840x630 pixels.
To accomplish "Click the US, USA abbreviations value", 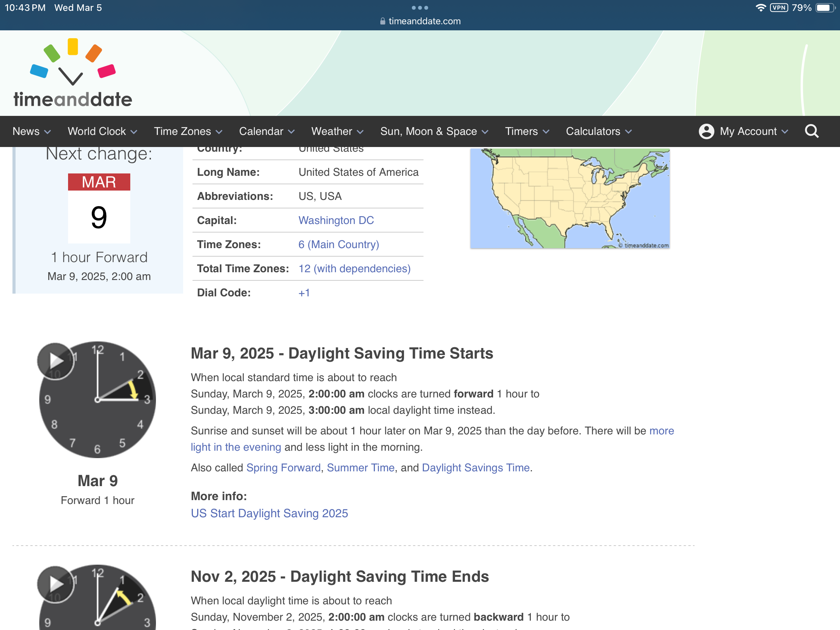I will pyautogui.click(x=320, y=196).
